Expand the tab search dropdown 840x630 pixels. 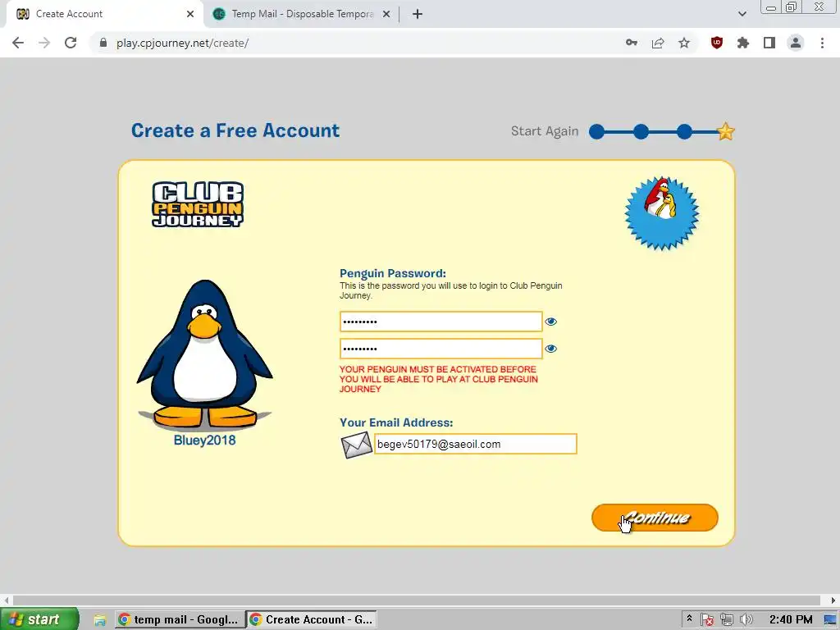click(742, 14)
